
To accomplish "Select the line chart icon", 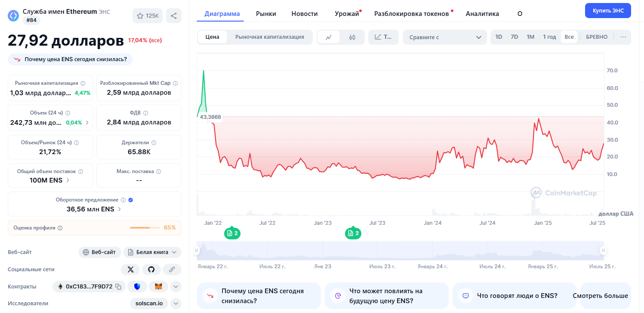I will point(329,37).
